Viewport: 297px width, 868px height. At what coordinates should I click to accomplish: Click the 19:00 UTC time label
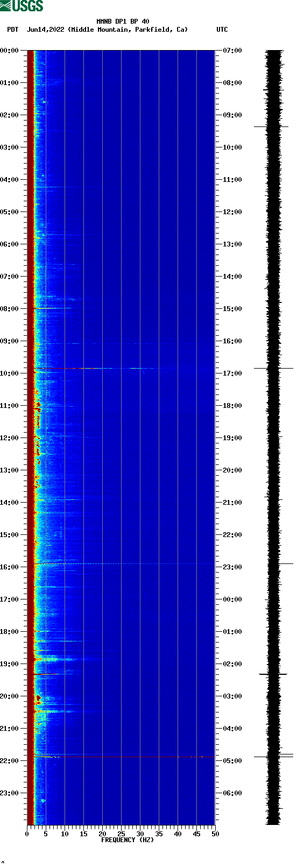tap(232, 438)
